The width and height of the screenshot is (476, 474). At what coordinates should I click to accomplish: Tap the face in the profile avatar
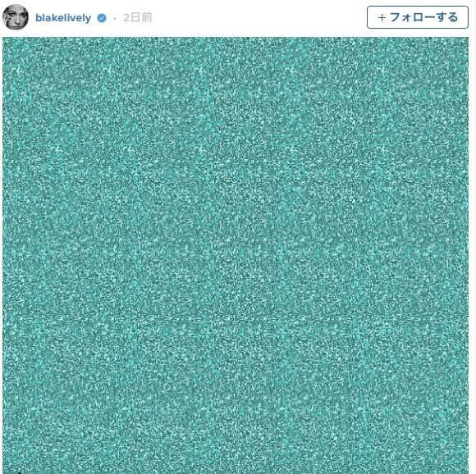click(x=14, y=16)
